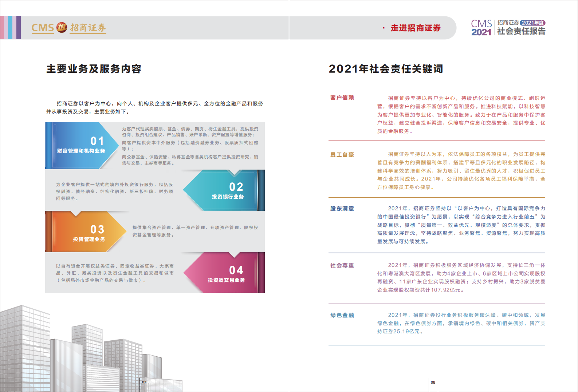Click the large number 01 on blue arrow
Image resolution: width=578 pixels, height=392 pixels.
97,141
